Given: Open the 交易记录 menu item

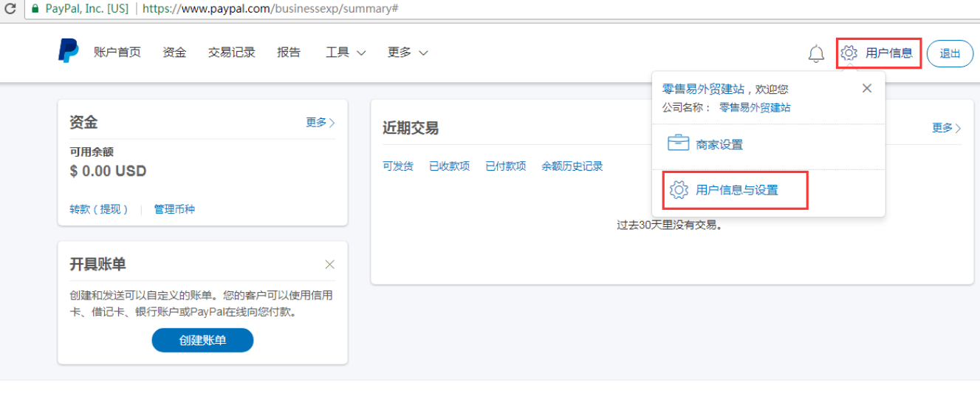Looking at the screenshot, I should [x=232, y=52].
